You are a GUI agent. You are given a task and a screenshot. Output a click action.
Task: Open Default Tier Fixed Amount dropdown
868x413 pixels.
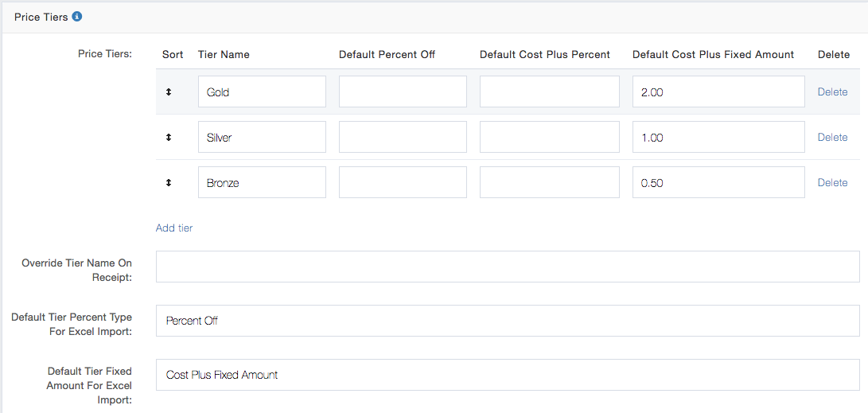[508, 375]
